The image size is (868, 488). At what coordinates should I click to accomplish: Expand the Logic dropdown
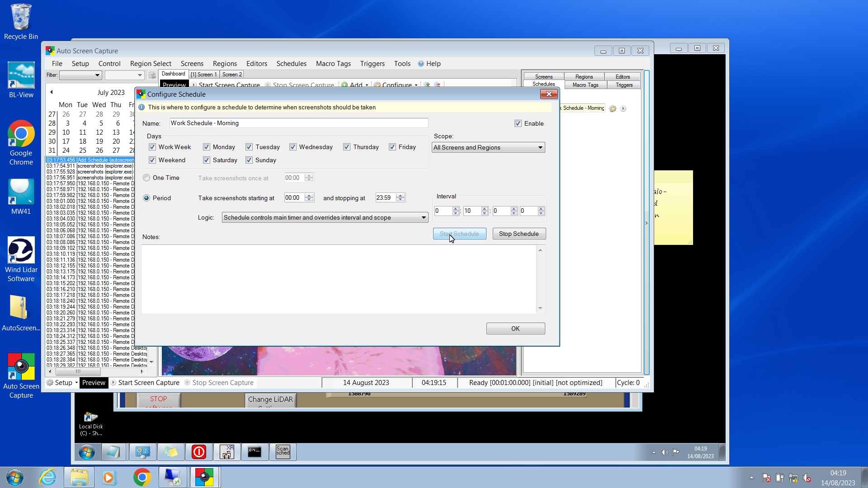coord(325,217)
